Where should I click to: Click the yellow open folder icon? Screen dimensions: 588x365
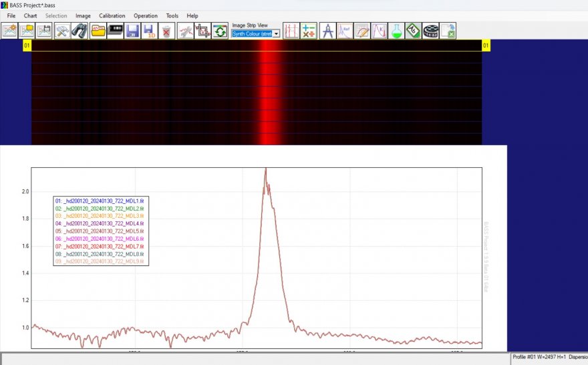(98, 31)
